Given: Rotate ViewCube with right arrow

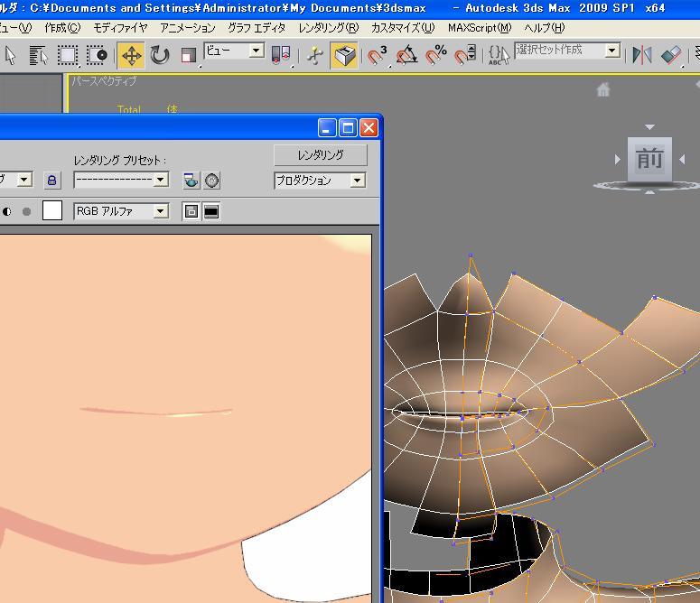Looking at the screenshot, I should tap(682, 159).
